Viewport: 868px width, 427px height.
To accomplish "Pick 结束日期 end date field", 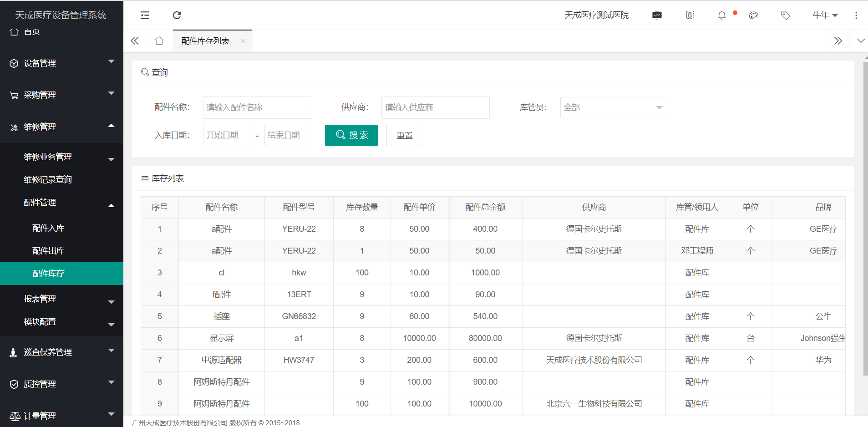I will [x=288, y=135].
